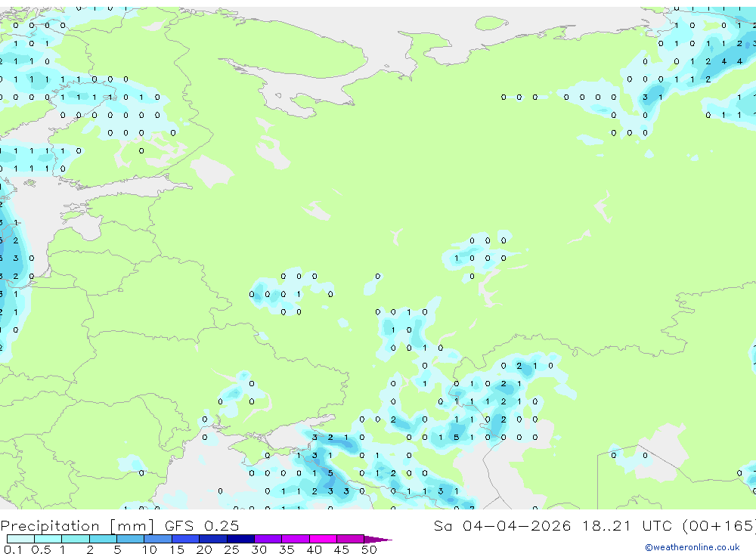Click the legend value '10'
Screen dimensions: 756x554
click(x=149, y=549)
